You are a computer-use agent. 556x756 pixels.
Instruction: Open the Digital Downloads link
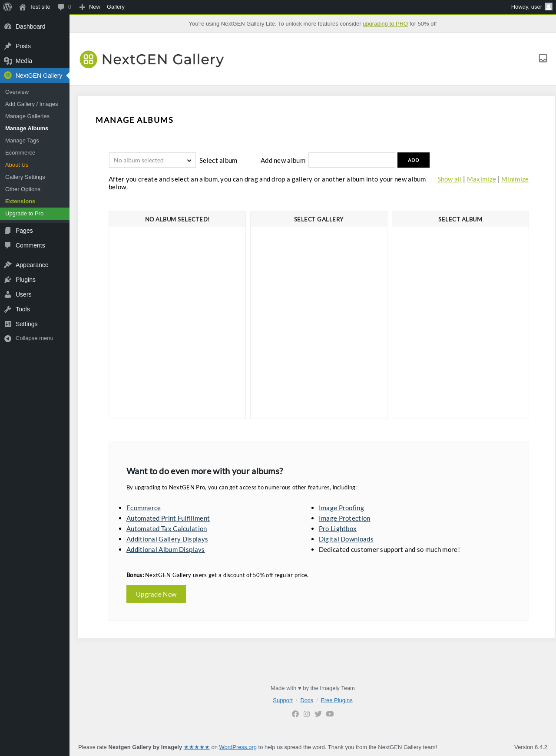coord(346,539)
